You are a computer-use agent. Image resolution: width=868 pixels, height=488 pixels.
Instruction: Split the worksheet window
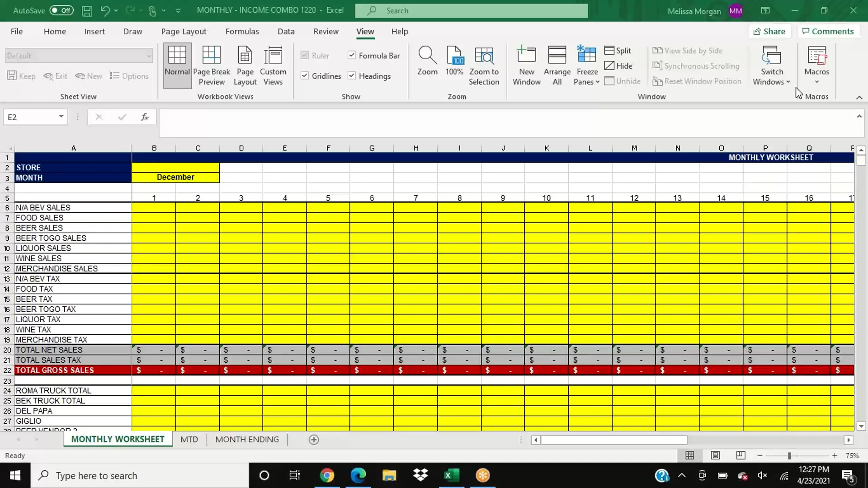pyautogui.click(x=618, y=50)
